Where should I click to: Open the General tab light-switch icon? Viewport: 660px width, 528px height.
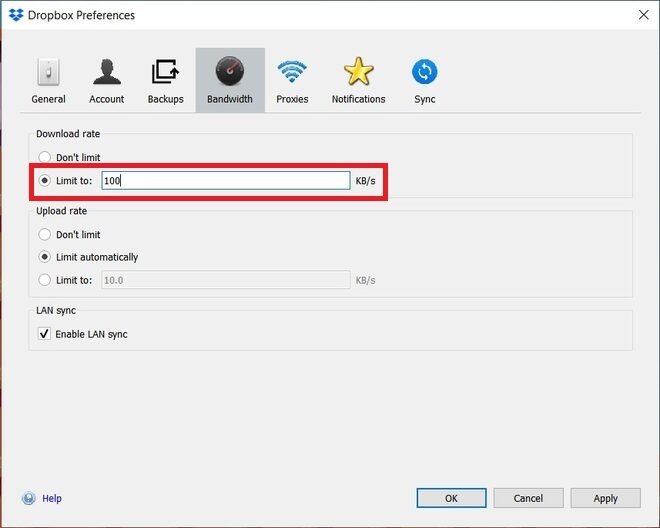(48, 72)
